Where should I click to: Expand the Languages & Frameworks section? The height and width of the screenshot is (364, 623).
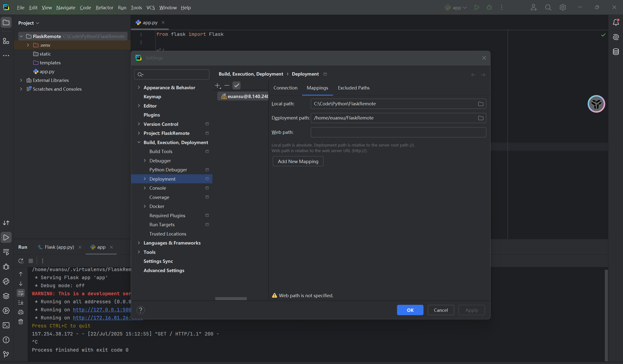coord(139,243)
